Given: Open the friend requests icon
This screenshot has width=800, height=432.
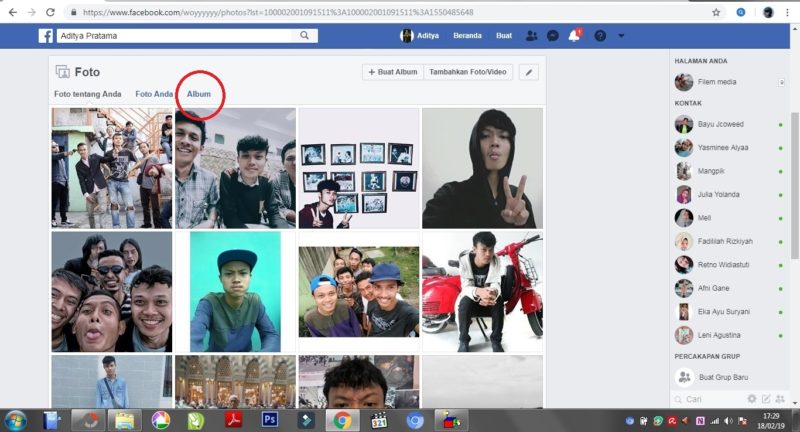Looking at the screenshot, I should (531, 36).
